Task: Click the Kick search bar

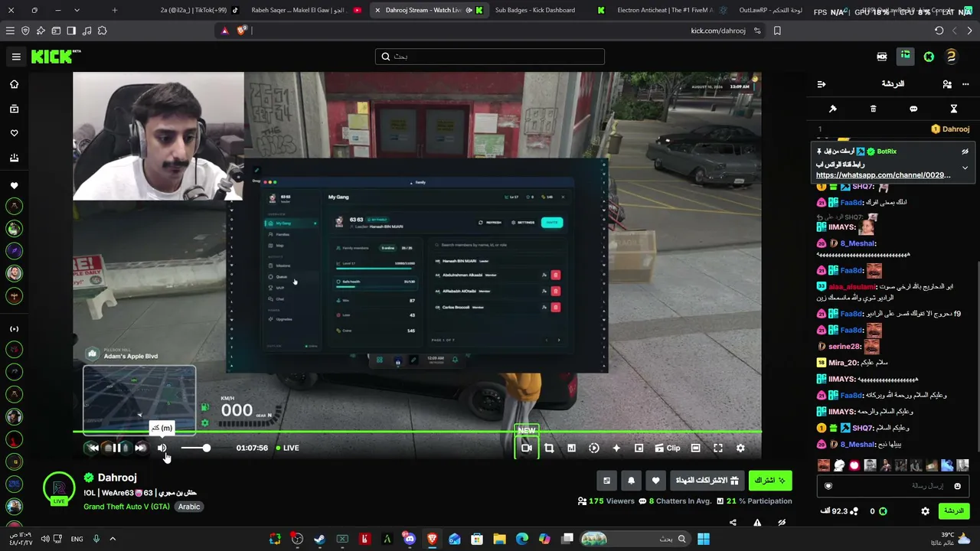Action: (x=490, y=57)
